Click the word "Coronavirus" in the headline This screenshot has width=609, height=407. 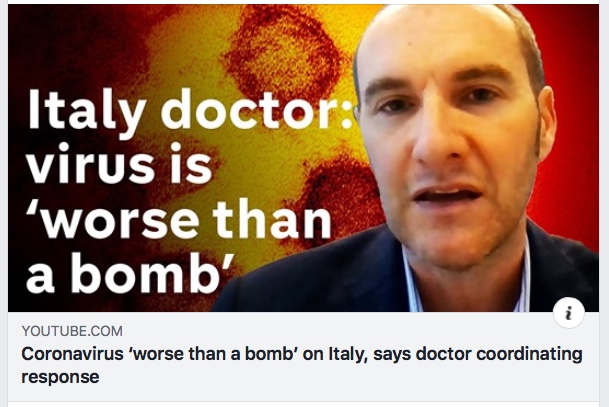coord(72,354)
